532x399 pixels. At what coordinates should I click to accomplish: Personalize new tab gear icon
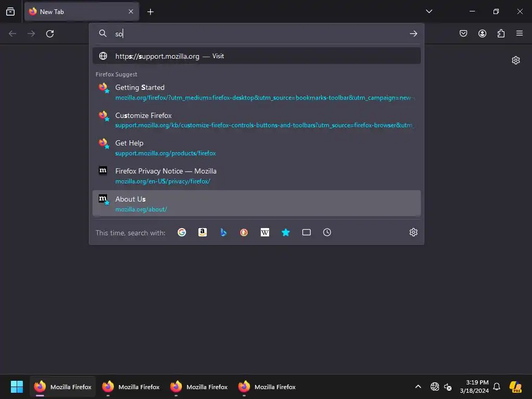(x=516, y=60)
